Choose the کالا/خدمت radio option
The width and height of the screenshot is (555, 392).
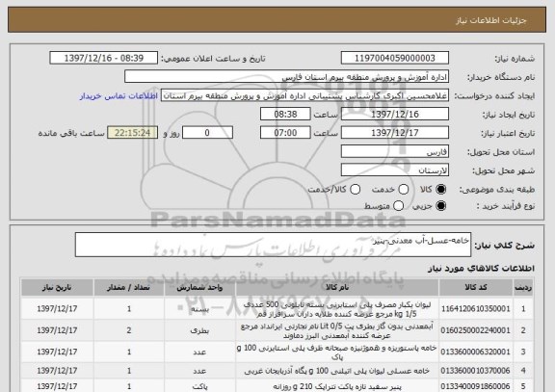[355, 190]
